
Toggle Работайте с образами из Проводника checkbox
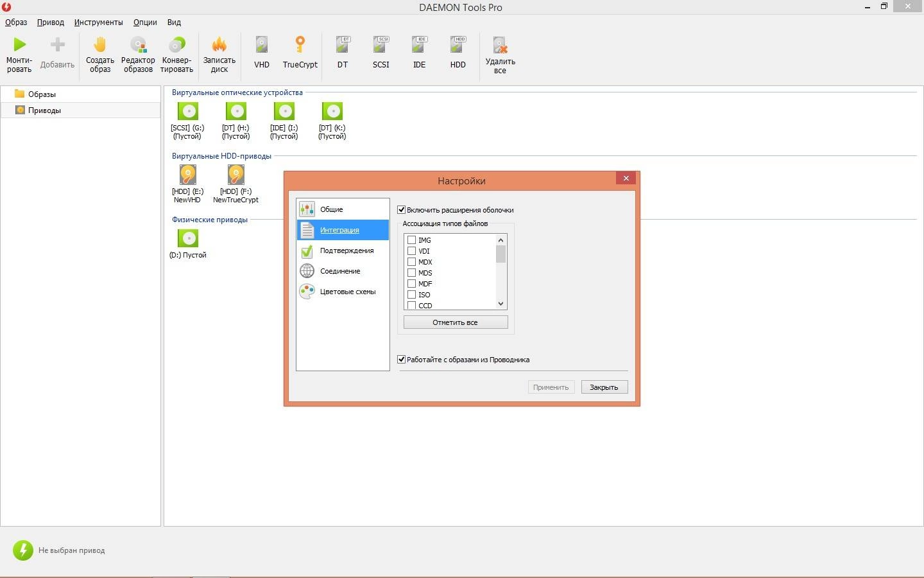coord(402,360)
